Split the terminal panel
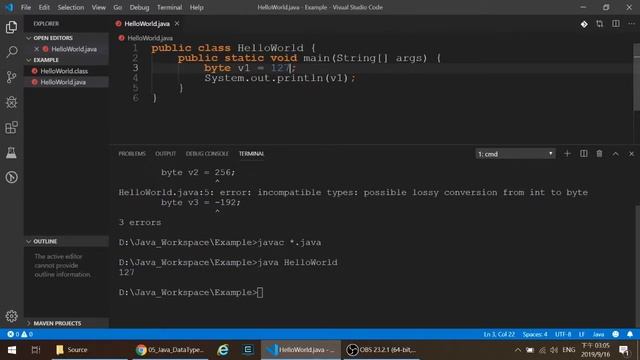The image size is (640, 360). [x=584, y=153]
